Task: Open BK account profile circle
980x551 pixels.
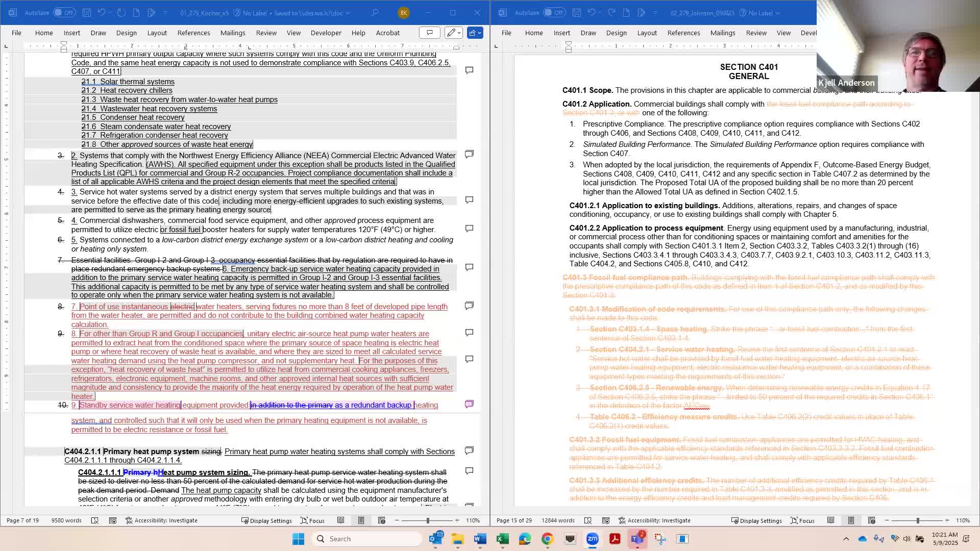Action: click(x=403, y=13)
